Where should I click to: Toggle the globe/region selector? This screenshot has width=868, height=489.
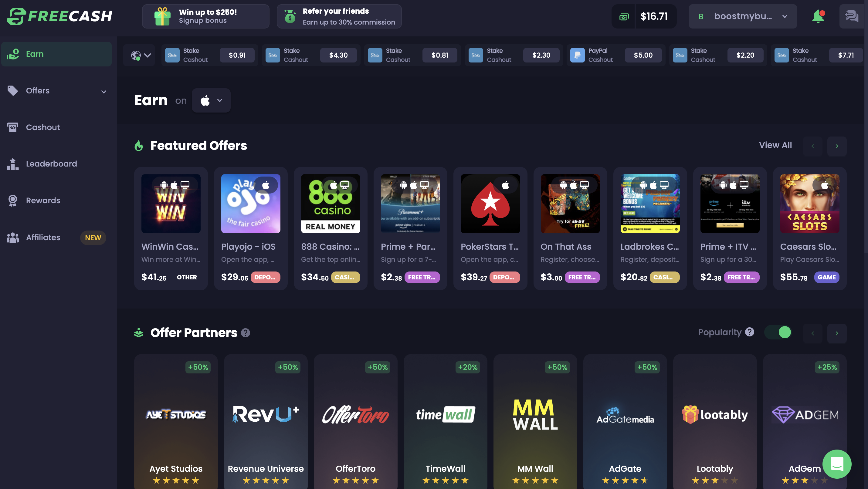click(140, 55)
